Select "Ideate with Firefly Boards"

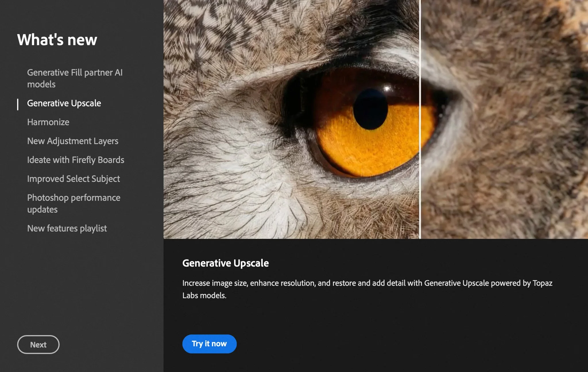point(76,160)
